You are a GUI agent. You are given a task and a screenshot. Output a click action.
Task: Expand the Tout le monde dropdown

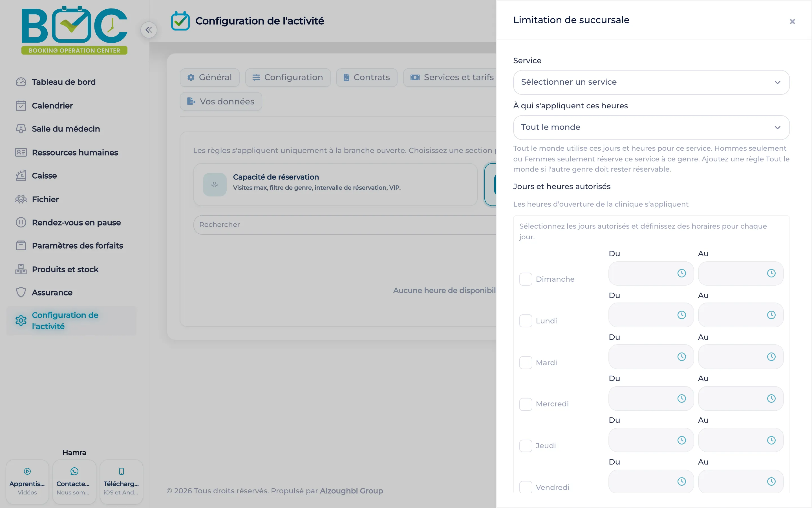tap(651, 127)
